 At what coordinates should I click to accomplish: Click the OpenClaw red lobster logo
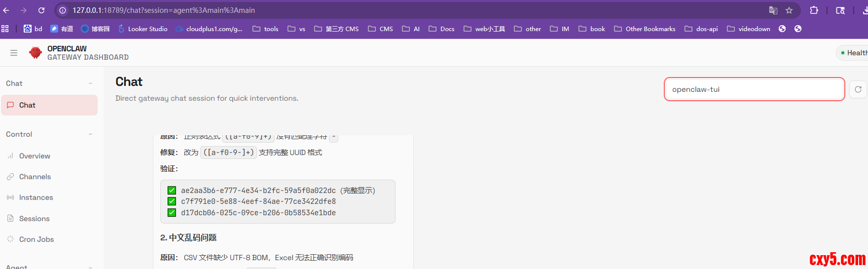coord(36,53)
